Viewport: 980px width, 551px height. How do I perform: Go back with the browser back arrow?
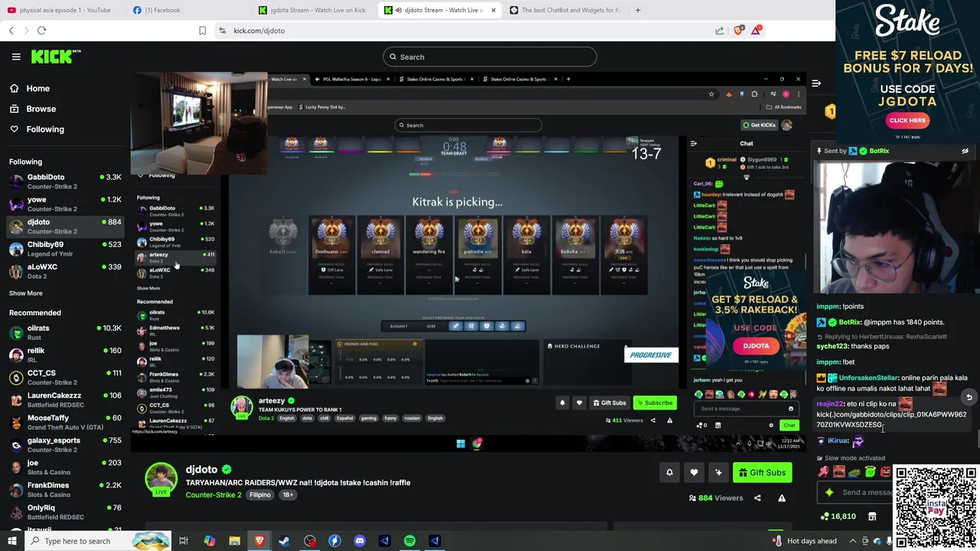tap(11, 31)
